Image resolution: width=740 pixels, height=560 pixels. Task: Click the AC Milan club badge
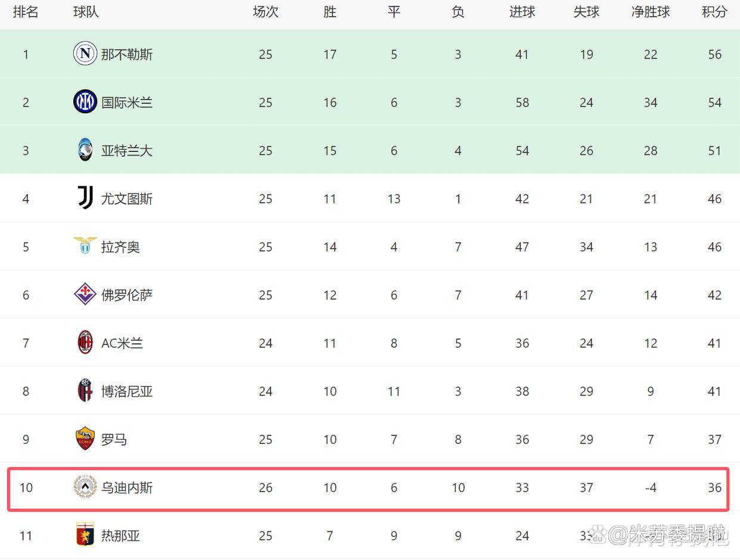coord(85,343)
